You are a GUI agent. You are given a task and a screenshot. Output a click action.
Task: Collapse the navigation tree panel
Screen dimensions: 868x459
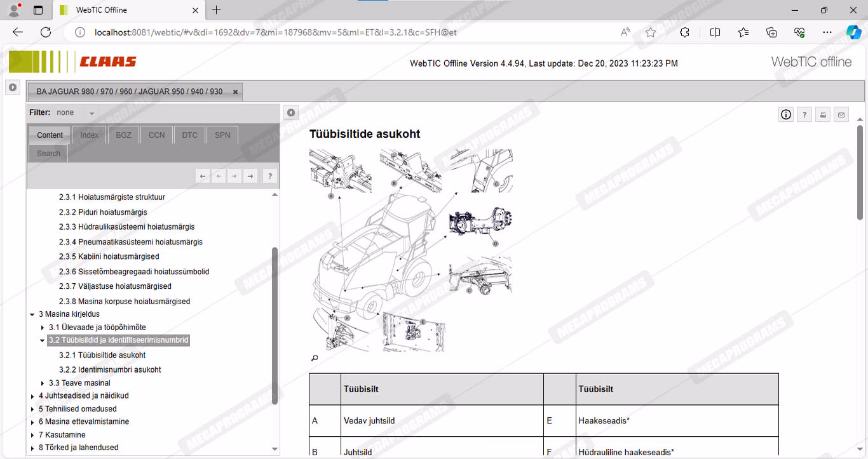click(290, 113)
